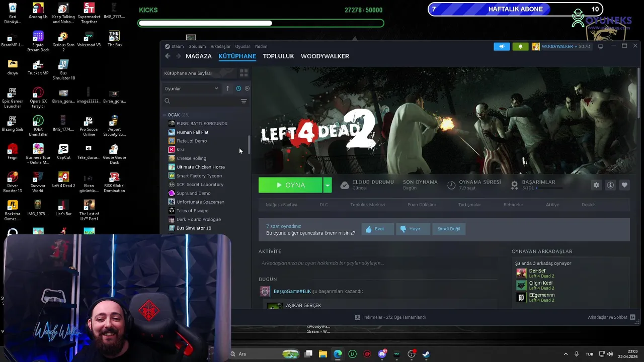Open the Arkadaşlar menu
The image size is (644, 362).
click(x=220, y=46)
